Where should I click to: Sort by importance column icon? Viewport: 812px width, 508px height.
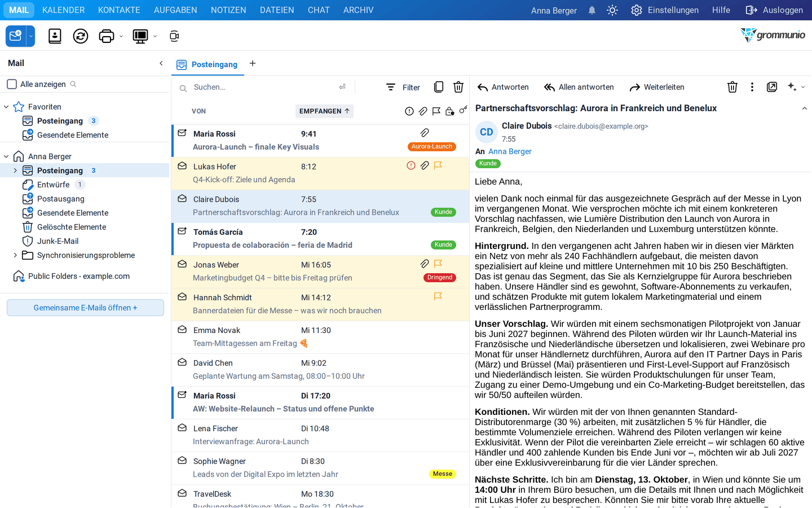coord(409,111)
